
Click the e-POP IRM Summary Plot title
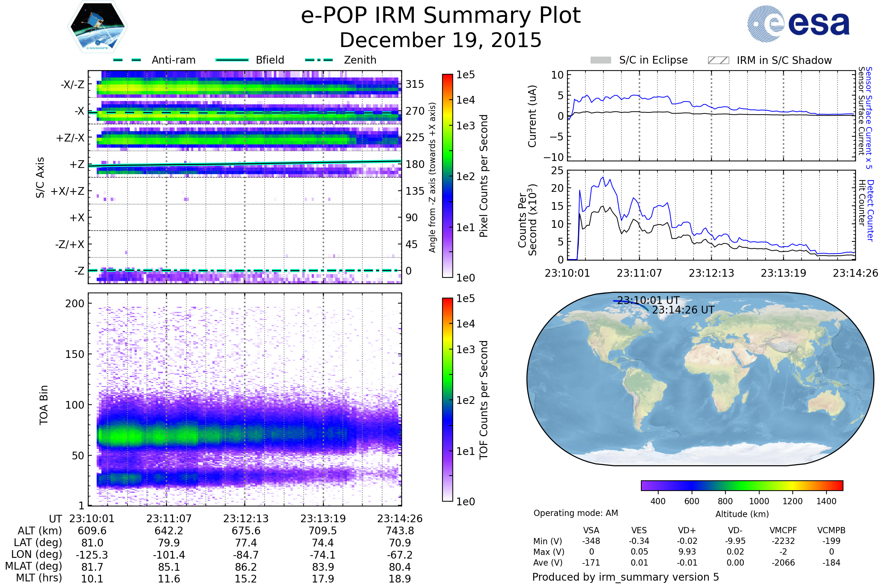(x=441, y=16)
